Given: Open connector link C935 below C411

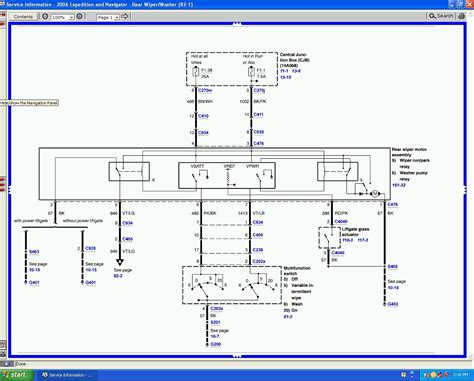Looking at the screenshot, I should [x=259, y=132].
